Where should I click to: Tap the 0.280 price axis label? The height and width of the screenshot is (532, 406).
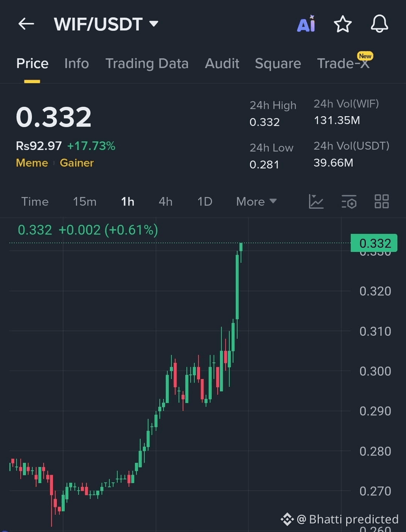(375, 451)
